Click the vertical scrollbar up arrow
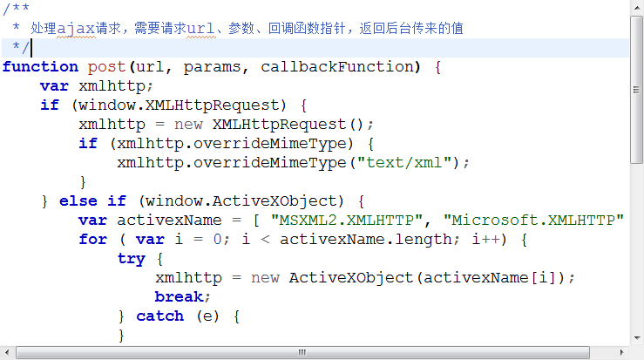Viewport: 644px width, 360px height. point(636,7)
